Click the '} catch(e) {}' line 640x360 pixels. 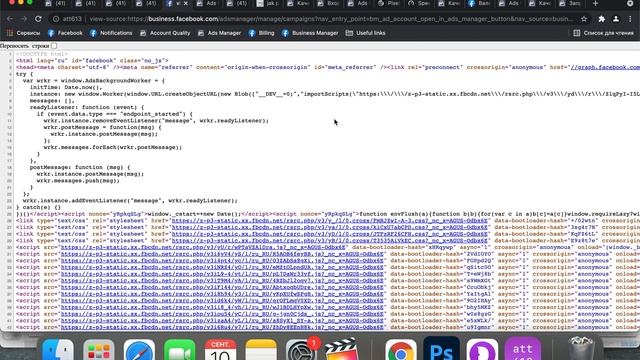tap(38, 207)
